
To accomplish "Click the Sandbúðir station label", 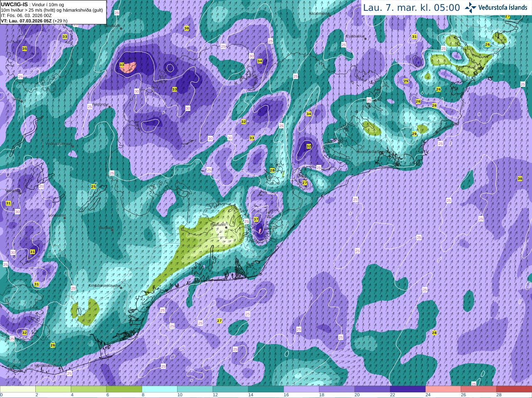I will pos(111,26).
